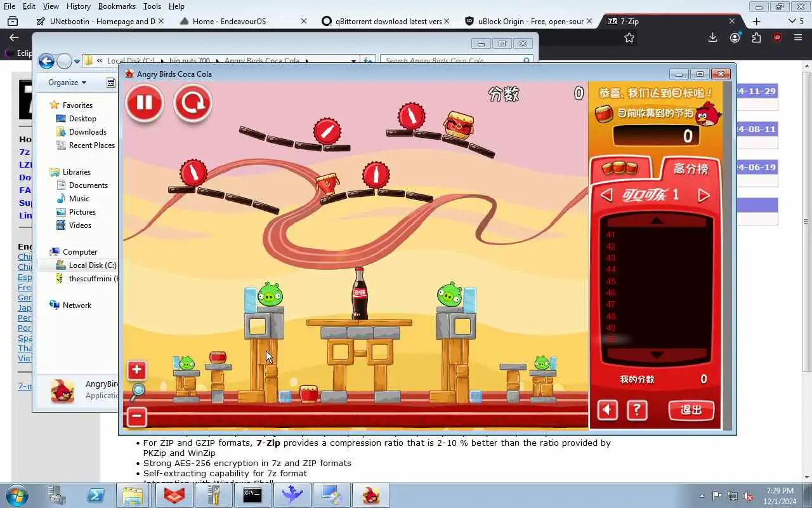Select Libraries in Explorer sidebar
812x508 pixels.
[76, 172]
